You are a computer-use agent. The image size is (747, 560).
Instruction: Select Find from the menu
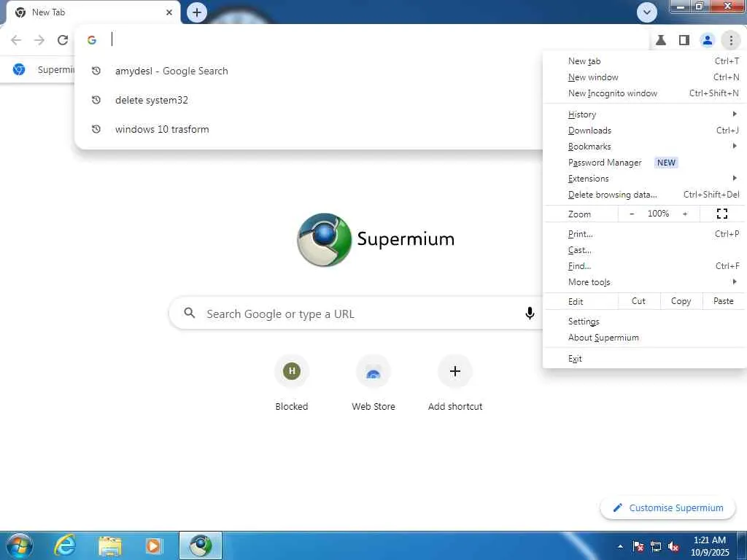pos(645,265)
